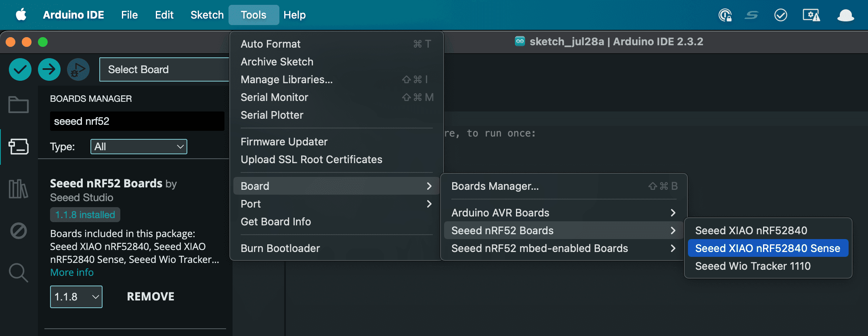Open the Boards Manager sidebar icon
Image resolution: width=868 pixels, height=336 pixels.
pyautogui.click(x=19, y=147)
